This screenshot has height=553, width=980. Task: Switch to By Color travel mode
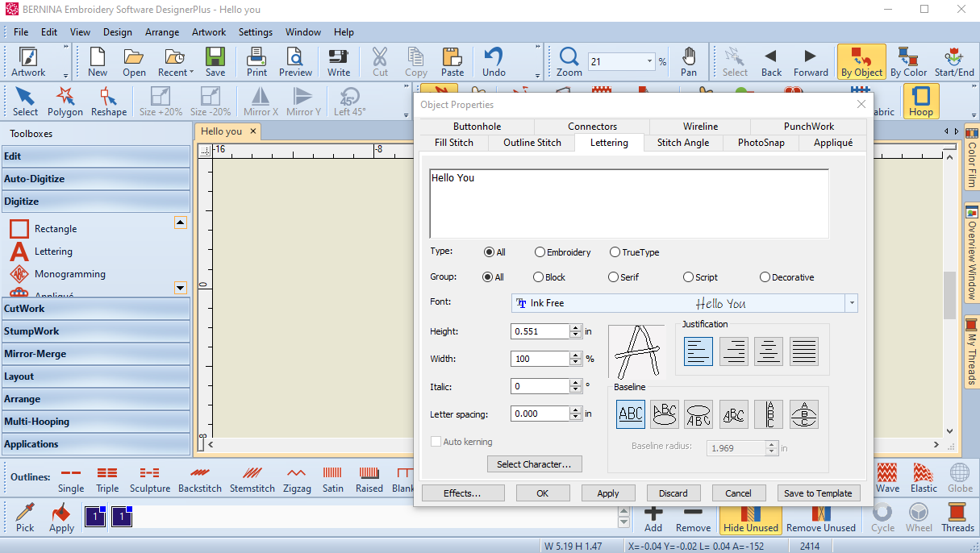909,62
